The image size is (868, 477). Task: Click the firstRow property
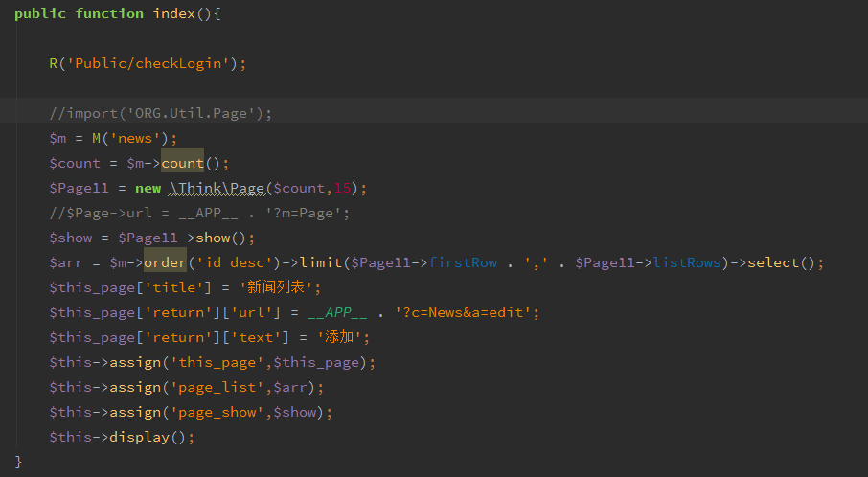463,262
